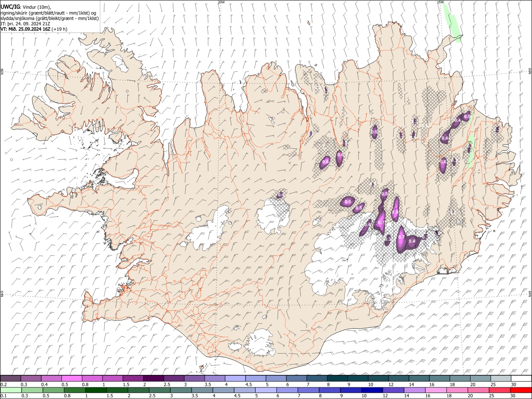532x399 pixels.
Task: Select the violet swatch starting at 12 in rain legend
Action: click(x=394, y=390)
